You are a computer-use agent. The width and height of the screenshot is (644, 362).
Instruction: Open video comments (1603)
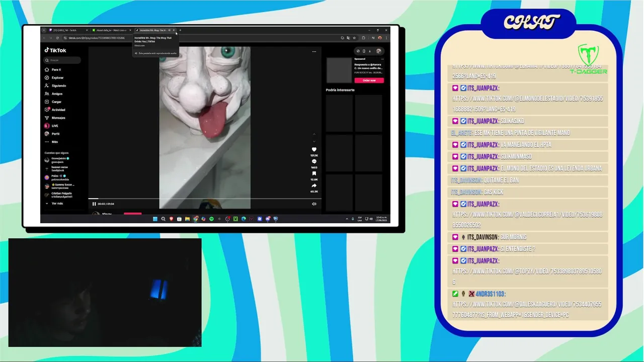click(x=314, y=161)
